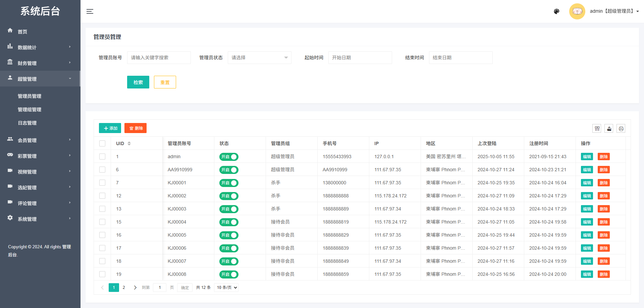Check the checkbox for row KJ00001
The image size is (644, 308).
[x=102, y=183]
